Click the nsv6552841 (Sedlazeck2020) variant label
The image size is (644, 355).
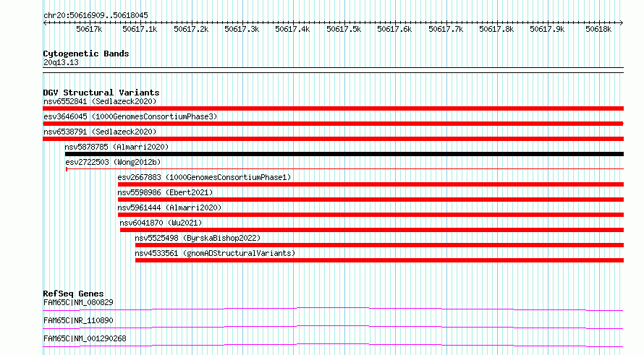tap(100, 101)
